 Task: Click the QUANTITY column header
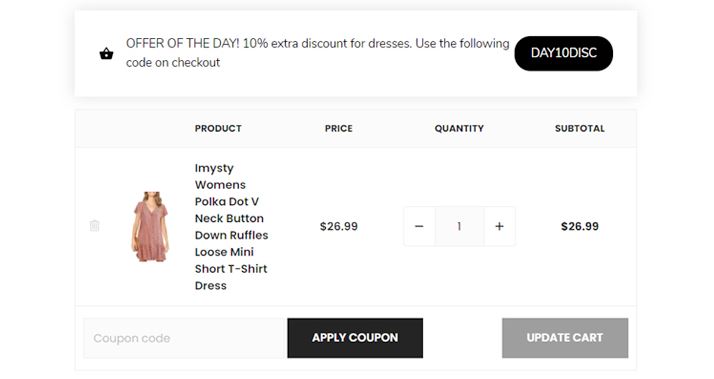(459, 128)
